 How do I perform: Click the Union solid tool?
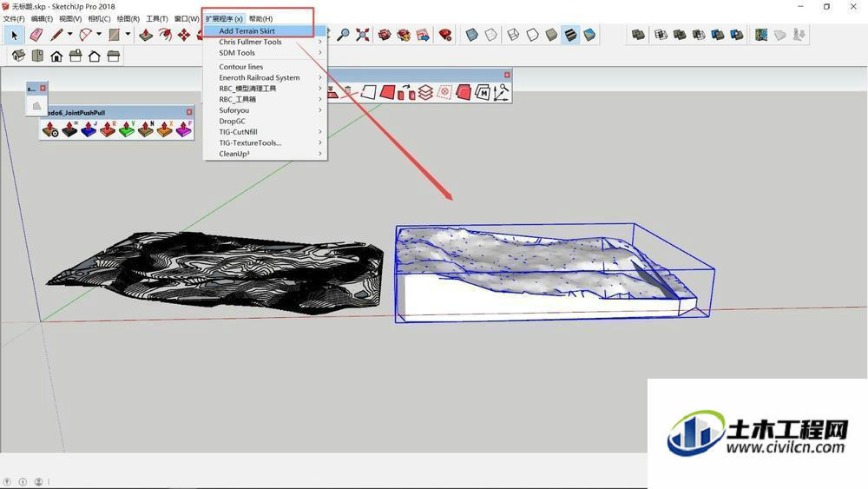(x=680, y=35)
